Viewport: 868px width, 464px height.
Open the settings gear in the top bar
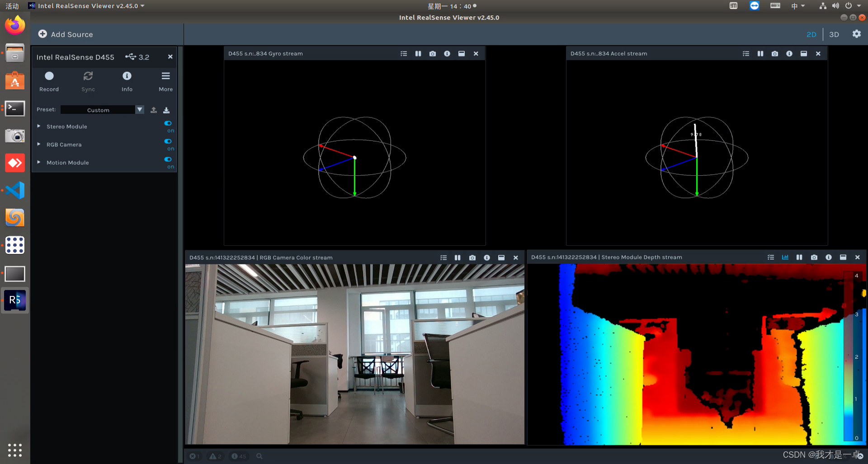coord(857,34)
